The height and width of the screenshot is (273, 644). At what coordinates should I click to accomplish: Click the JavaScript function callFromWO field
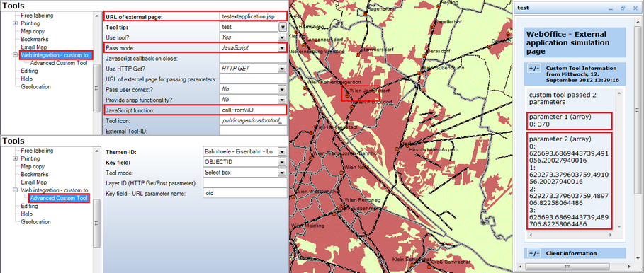click(x=253, y=110)
